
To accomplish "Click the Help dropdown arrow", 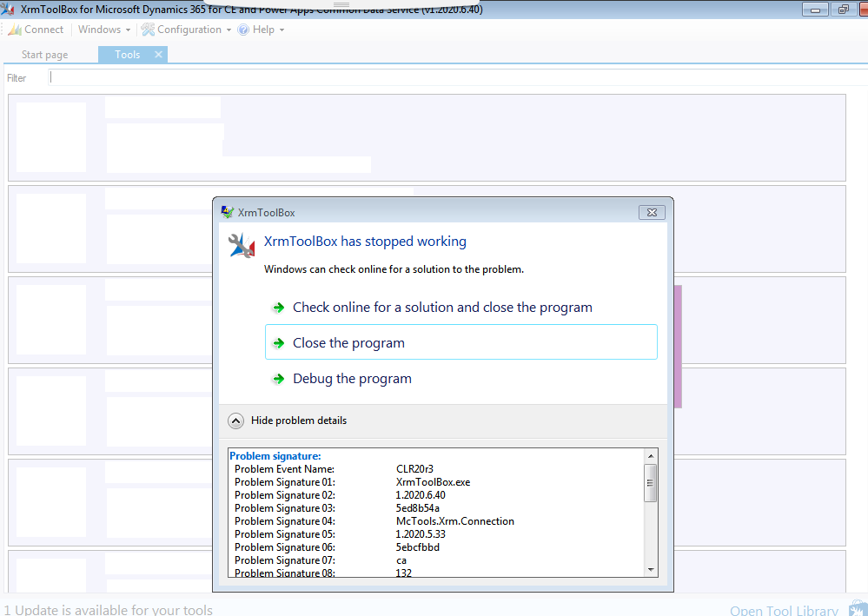I will pyautogui.click(x=282, y=30).
